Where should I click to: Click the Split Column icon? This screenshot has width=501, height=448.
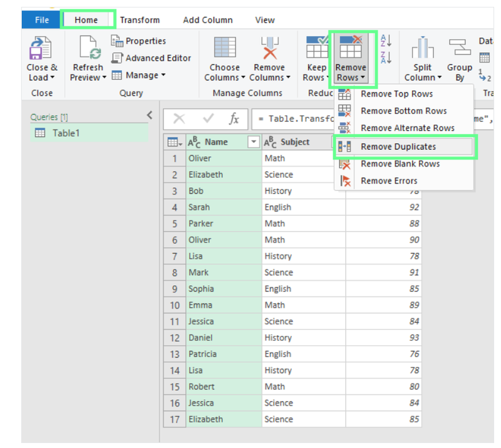coord(422,48)
